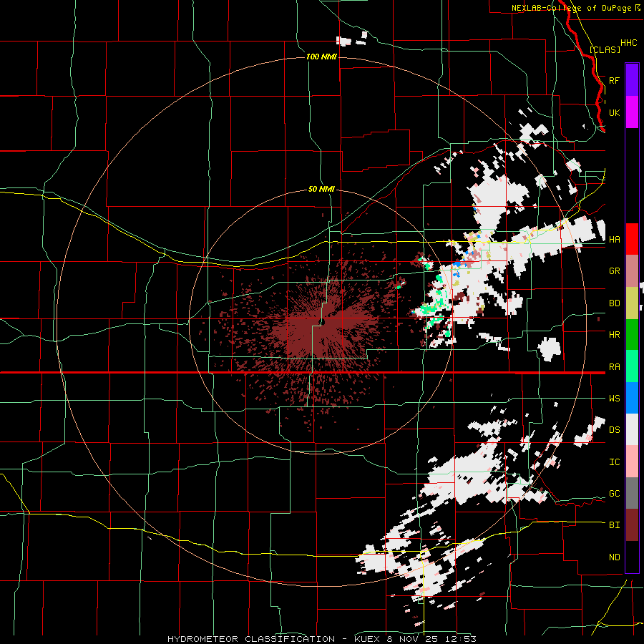Image resolution: width=644 pixels, height=644 pixels.
Task: Click the RA legend label
Action: 614,367
